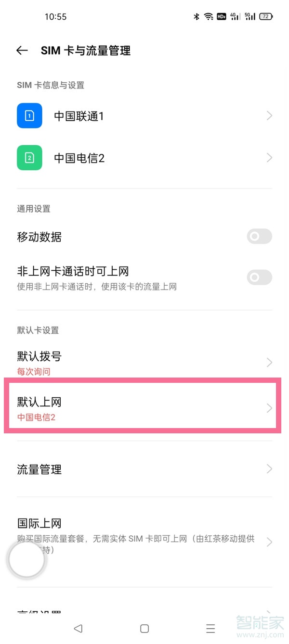Tap the recent apps navigation key
289x644 pixels.
point(210,628)
